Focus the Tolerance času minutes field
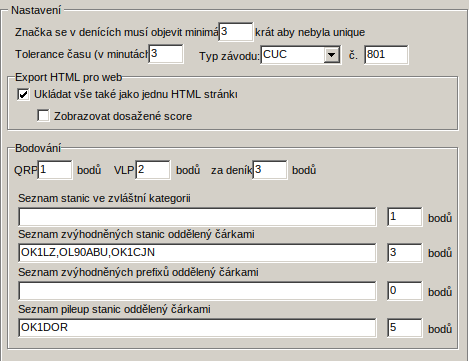The height and width of the screenshot is (361, 469). pyautogui.click(x=166, y=54)
